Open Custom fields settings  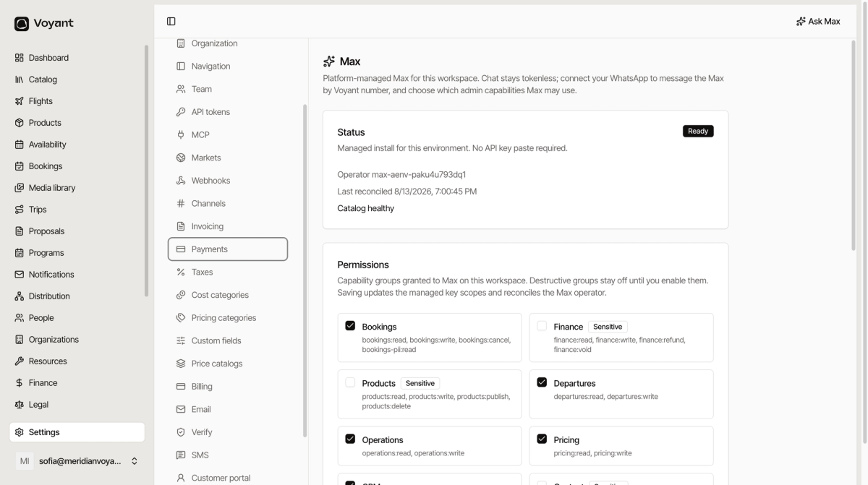228,341
